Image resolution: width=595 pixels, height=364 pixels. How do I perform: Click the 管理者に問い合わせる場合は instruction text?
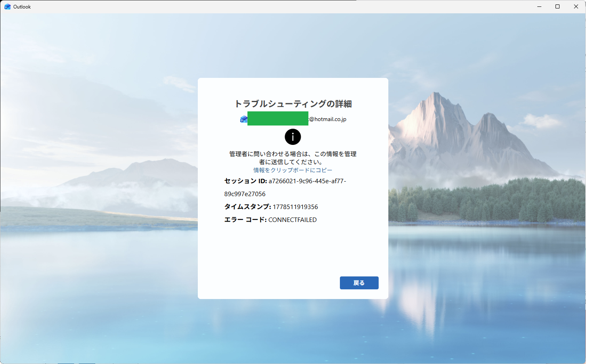[293, 158]
